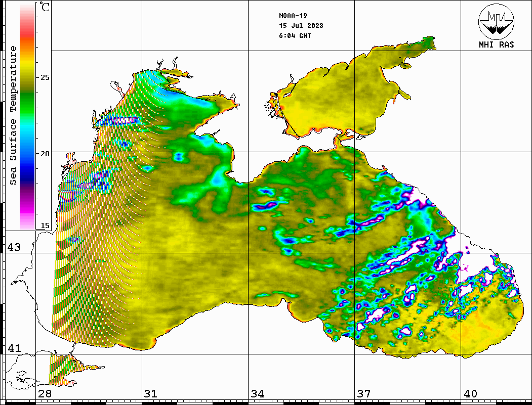Click longitude label "40"
This screenshot has height=405, width=532.
coord(470,393)
